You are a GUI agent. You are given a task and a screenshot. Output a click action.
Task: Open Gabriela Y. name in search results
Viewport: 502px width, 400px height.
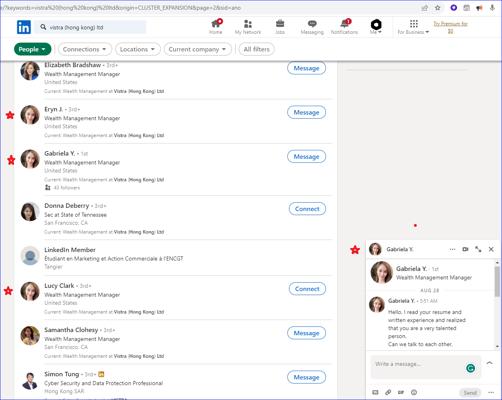point(60,153)
